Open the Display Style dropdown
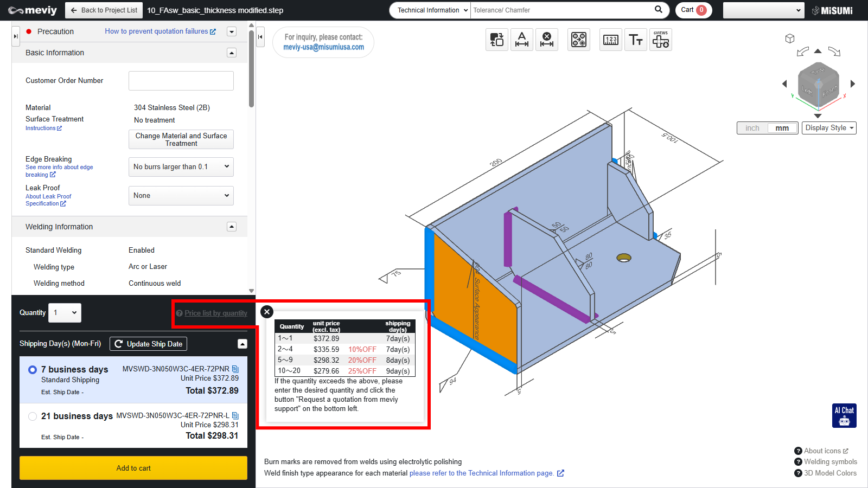 tap(829, 128)
